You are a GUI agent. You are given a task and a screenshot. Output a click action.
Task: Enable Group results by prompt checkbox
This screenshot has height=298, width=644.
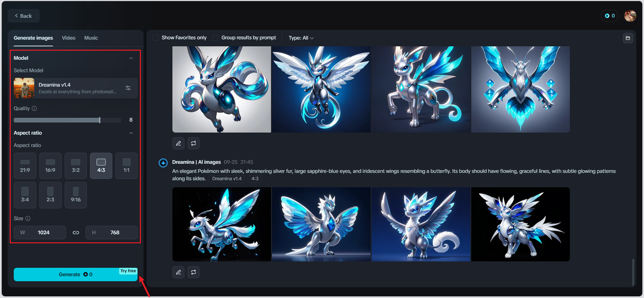click(215, 38)
